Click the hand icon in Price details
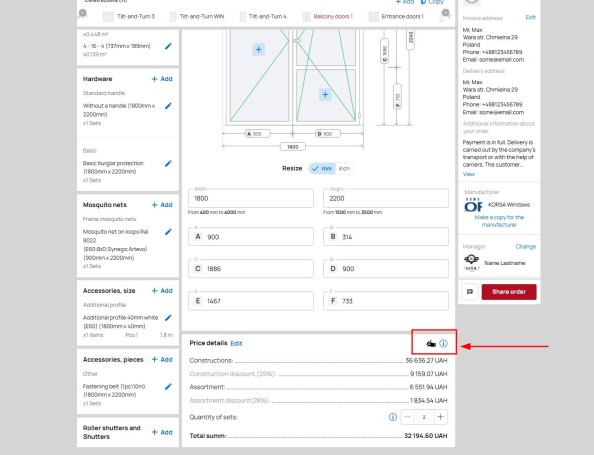 [431, 344]
